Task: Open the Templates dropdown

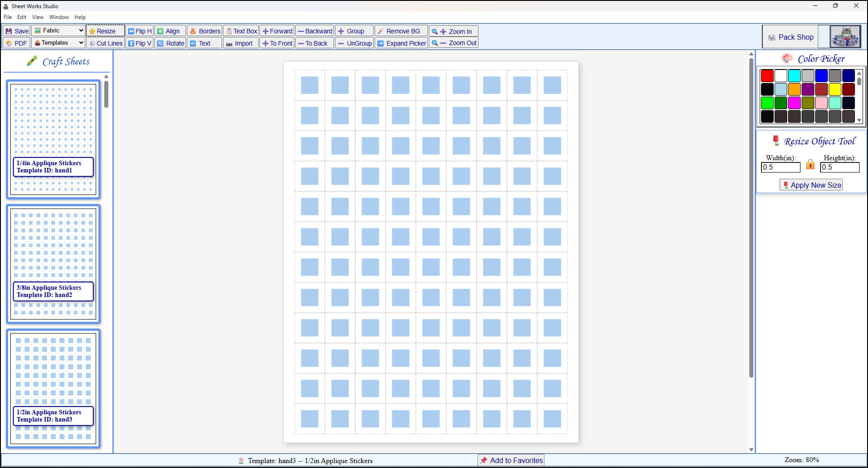Action: coord(58,42)
